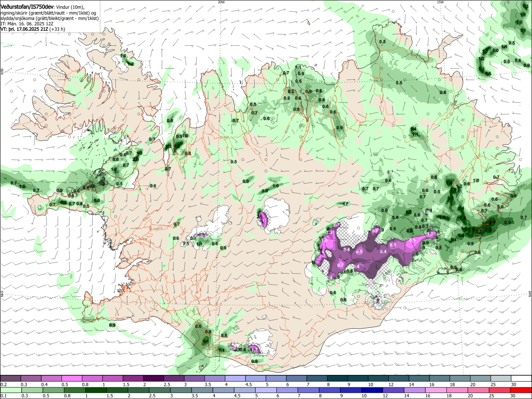532x399 pixels.
Task: Select the navy blue 10–12 rain swatch
Action: [x=372, y=390]
